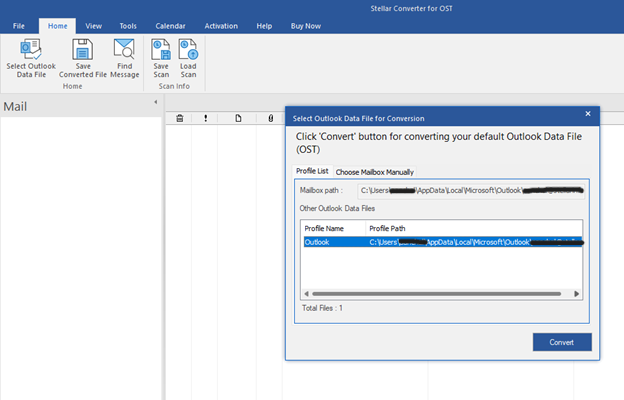Open the Tools ribbon tab
Image resolution: width=624 pixels, height=400 pixels.
point(128,24)
